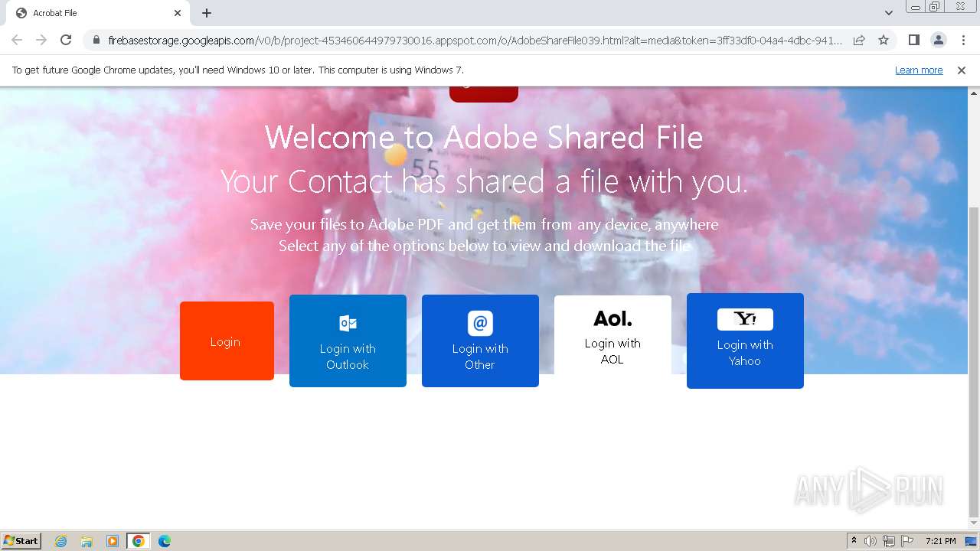Go back using browser back arrow
This screenshot has height=551, width=980.
point(17,40)
